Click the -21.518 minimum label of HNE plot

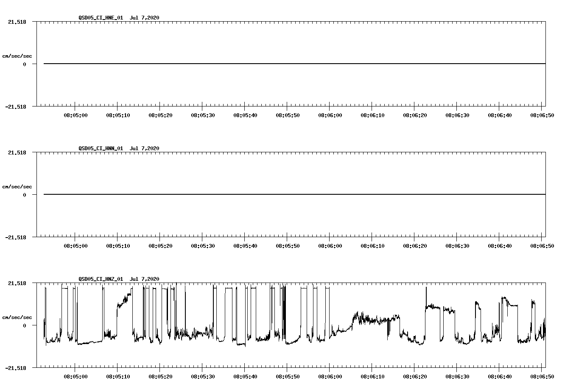16,107
